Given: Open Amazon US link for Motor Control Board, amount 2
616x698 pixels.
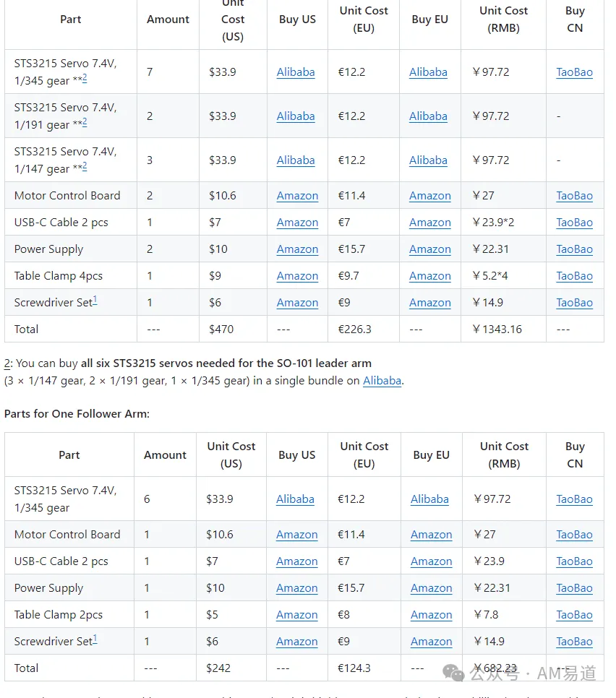Looking at the screenshot, I should tap(297, 196).
